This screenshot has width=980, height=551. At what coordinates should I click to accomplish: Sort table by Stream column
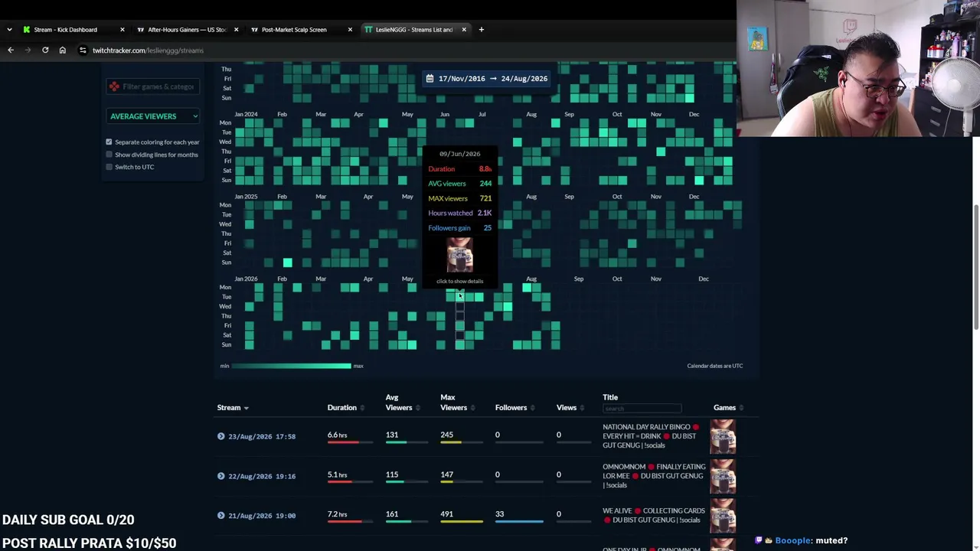pos(233,408)
